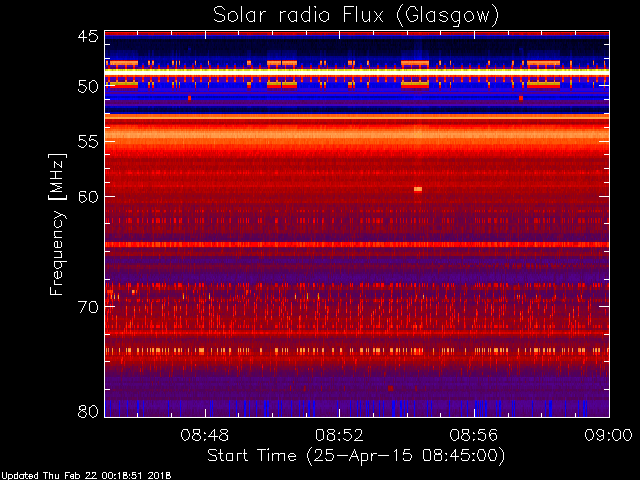Click the 60 MHz frequency axis label
This screenshot has height=480, width=640.
[88, 196]
